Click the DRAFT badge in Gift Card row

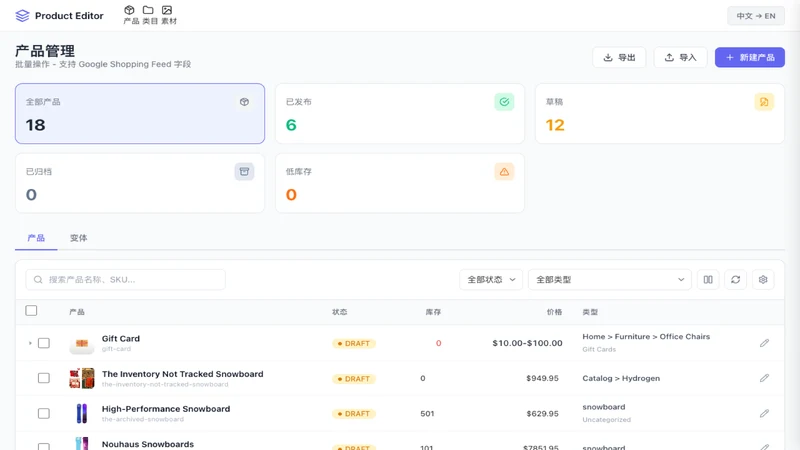[354, 343]
